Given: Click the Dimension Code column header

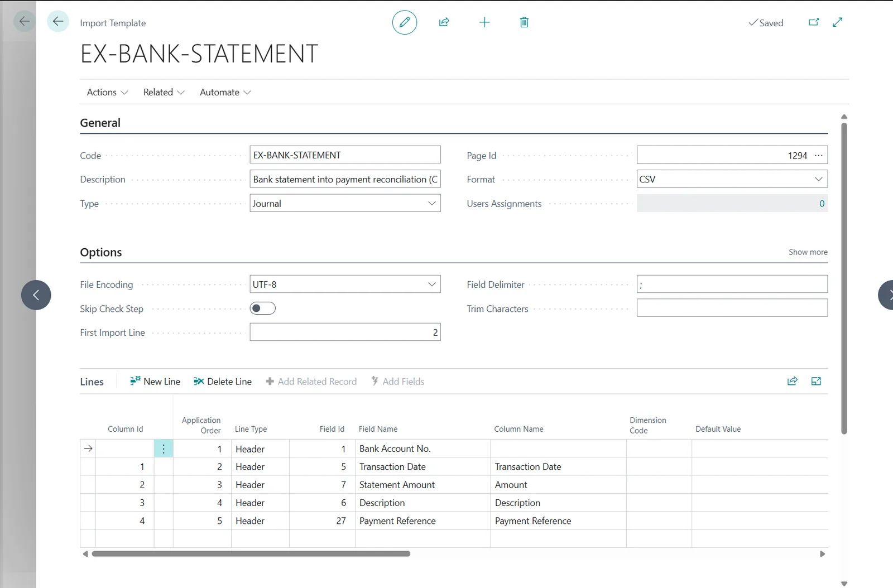Looking at the screenshot, I should tap(647, 425).
